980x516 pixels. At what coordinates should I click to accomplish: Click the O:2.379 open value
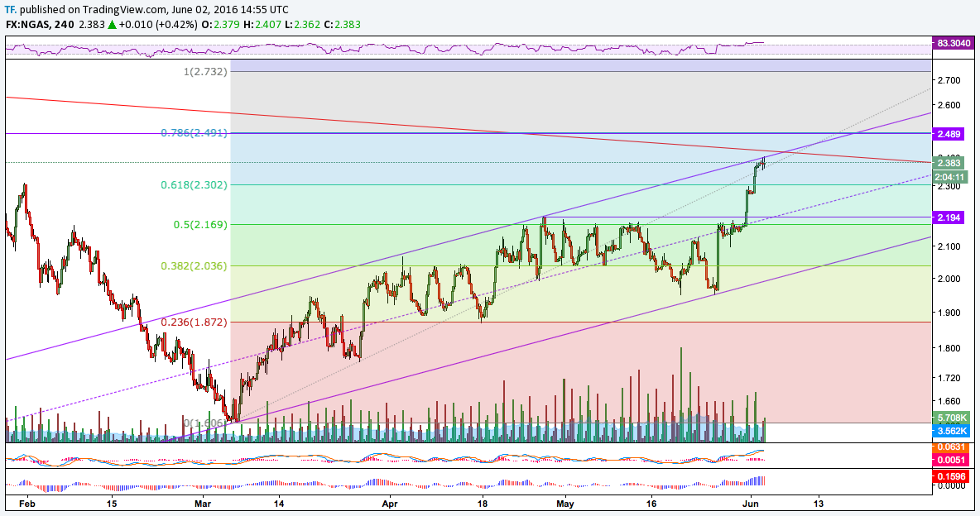[x=220, y=25]
